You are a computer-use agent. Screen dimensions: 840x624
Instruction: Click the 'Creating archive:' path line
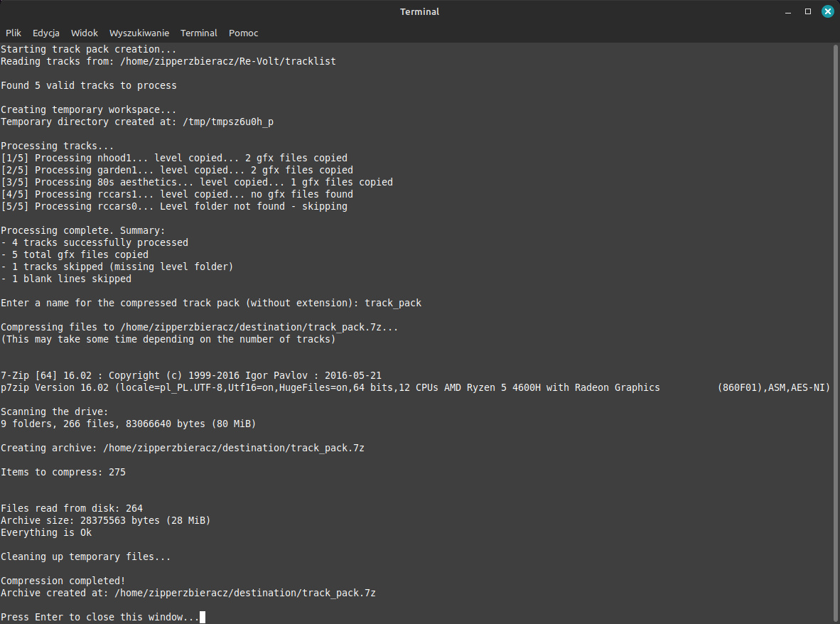[x=183, y=448]
